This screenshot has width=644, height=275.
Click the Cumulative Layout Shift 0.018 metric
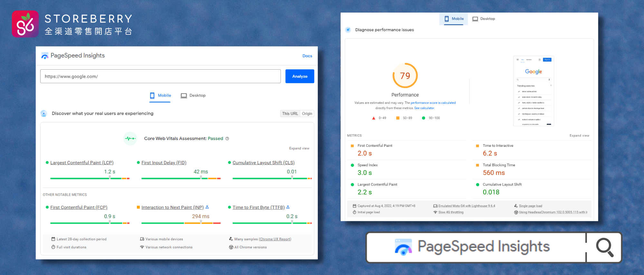[x=532, y=189]
